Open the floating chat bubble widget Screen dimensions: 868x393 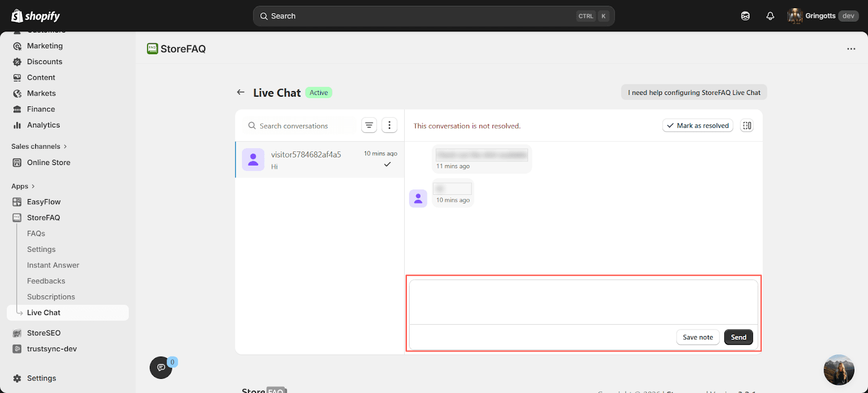click(x=161, y=367)
